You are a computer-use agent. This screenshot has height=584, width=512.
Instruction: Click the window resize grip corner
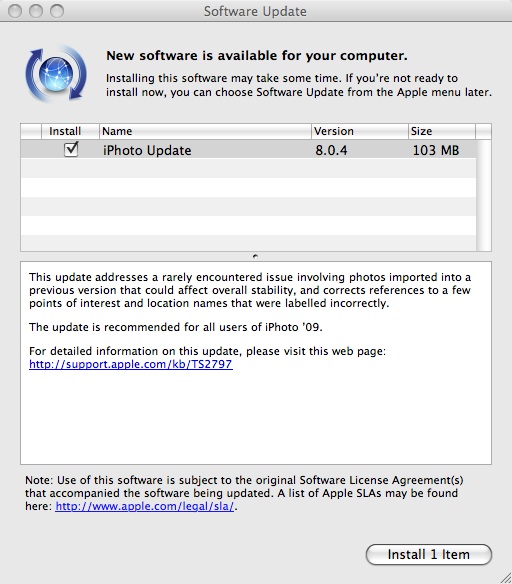505,578
